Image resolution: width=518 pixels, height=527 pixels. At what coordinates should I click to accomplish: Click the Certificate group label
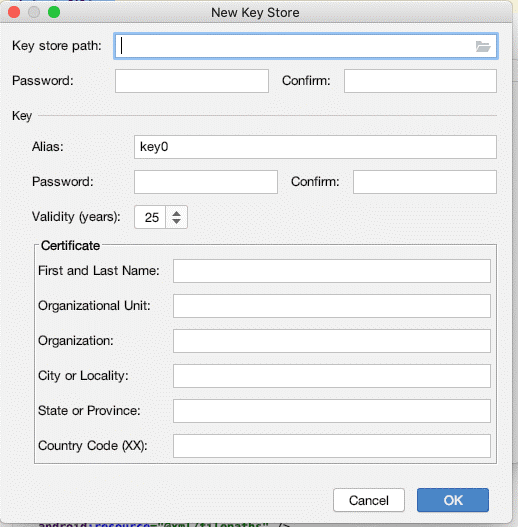pyautogui.click(x=70, y=246)
